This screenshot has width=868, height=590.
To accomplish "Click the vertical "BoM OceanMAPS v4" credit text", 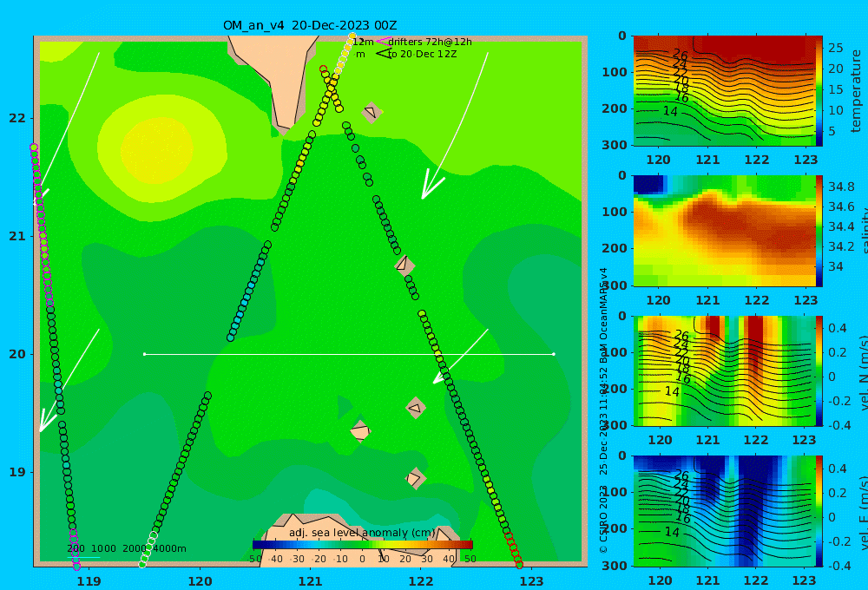I will click(603, 316).
